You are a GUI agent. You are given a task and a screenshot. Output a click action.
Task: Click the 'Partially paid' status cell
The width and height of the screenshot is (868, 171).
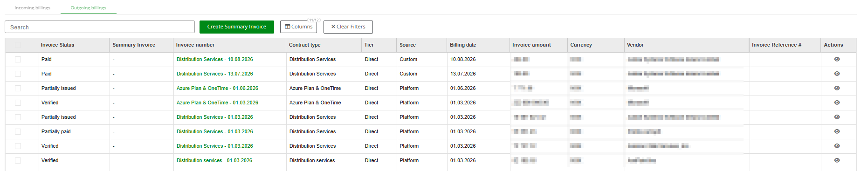pos(56,131)
